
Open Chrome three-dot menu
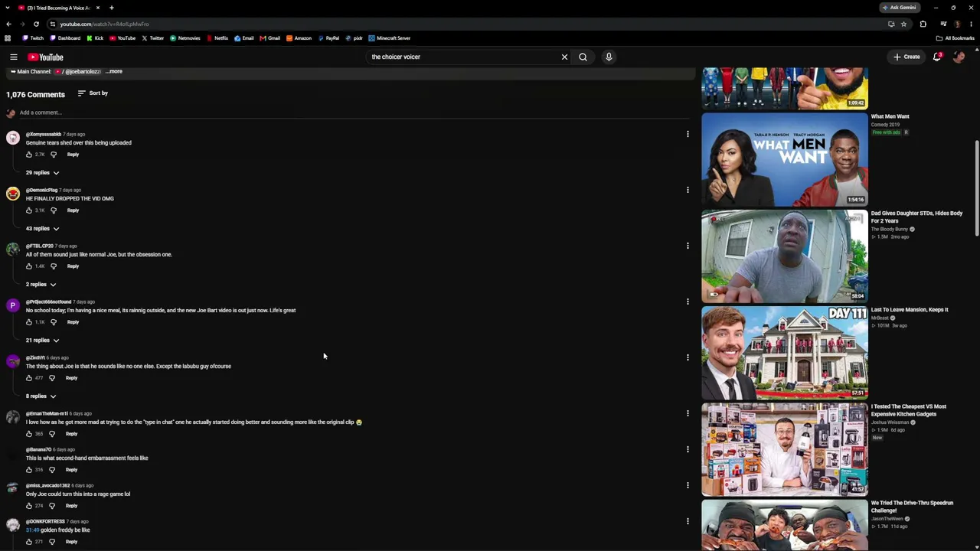point(971,24)
